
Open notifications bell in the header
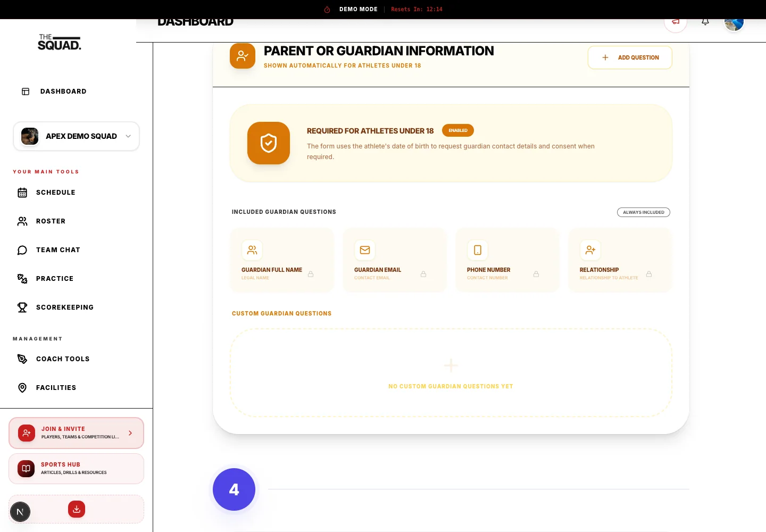pos(705,22)
